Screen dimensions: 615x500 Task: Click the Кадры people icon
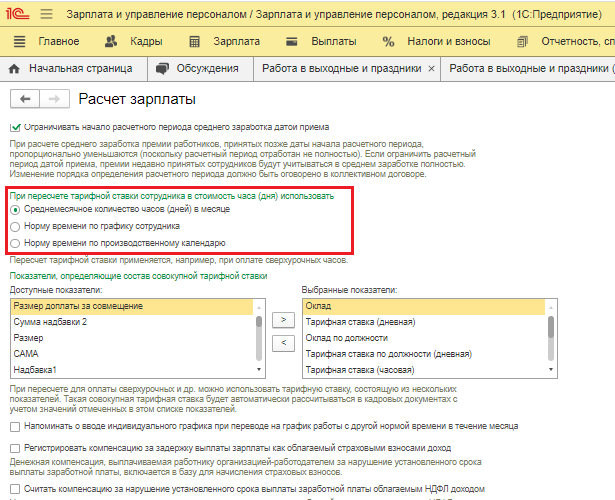111,41
